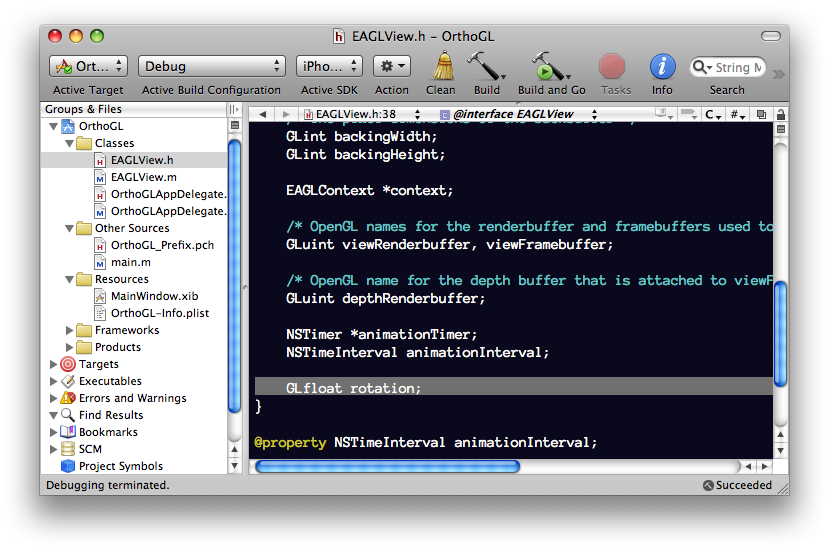The height and width of the screenshot is (550, 829).
Task: Click the Executables icon
Action: (x=68, y=381)
